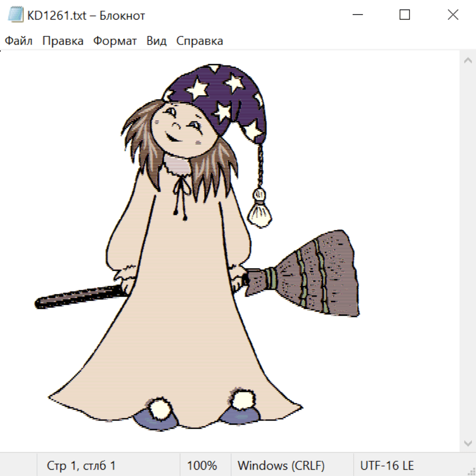
Task: Open the Справка menu
Action: 199,41
